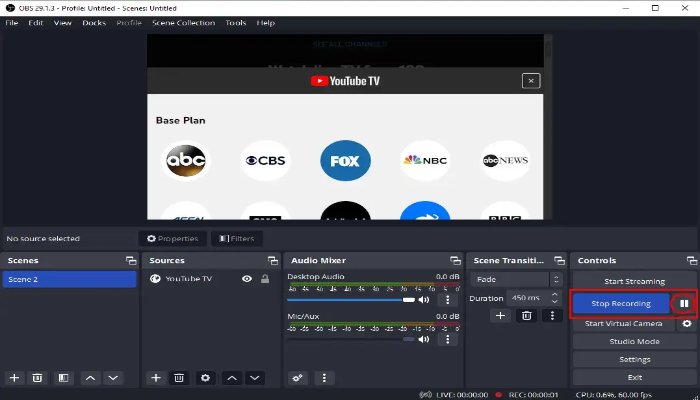Open the Tools menu
Viewport: 700px width, 400px height.
(x=236, y=23)
